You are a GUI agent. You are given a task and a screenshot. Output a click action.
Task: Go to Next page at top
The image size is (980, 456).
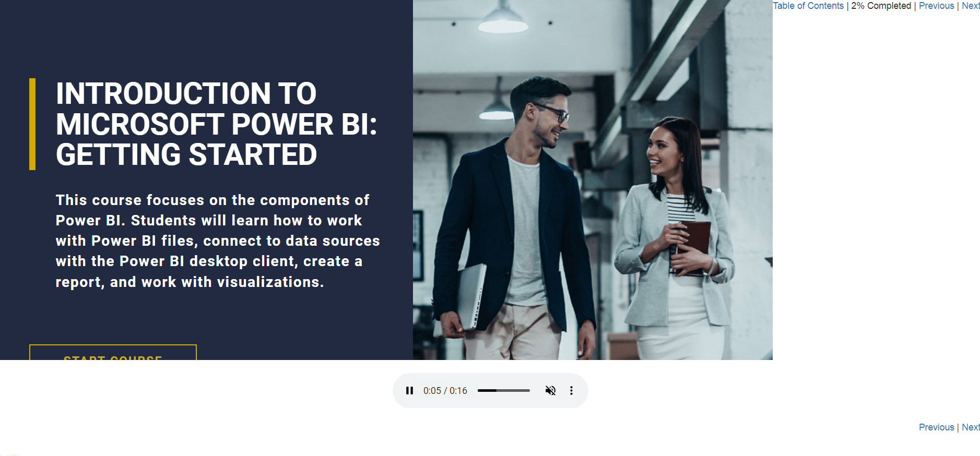[971, 6]
